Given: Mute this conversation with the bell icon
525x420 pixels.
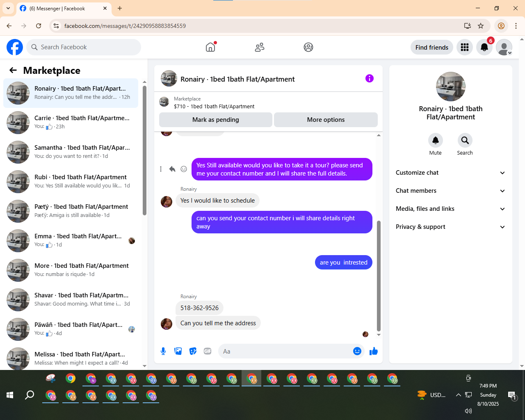Looking at the screenshot, I should pyautogui.click(x=436, y=140).
